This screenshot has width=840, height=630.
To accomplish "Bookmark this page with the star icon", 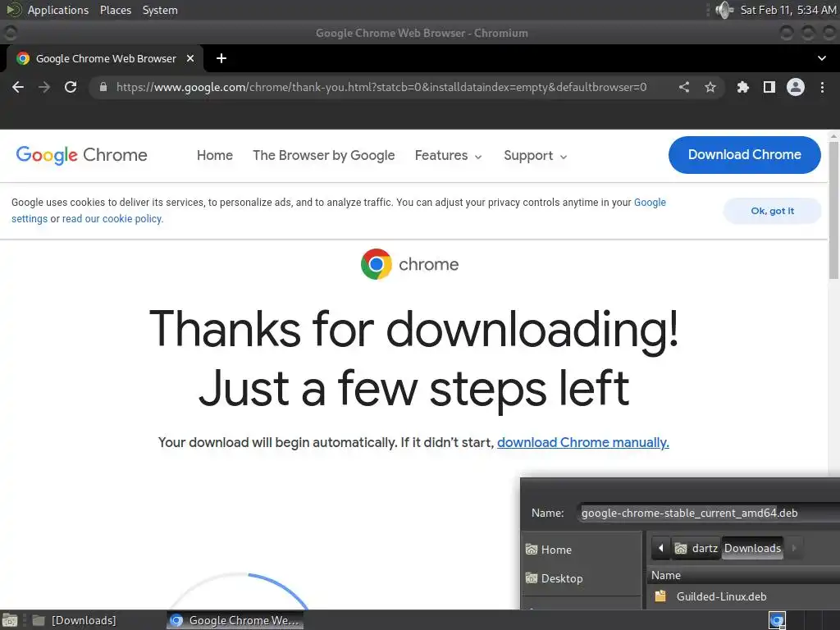I will tap(710, 87).
